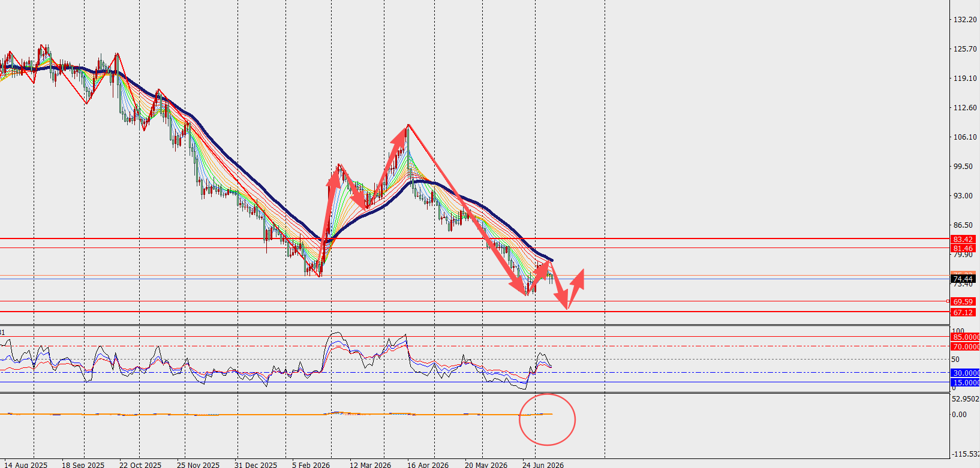
Task: Click the 132.20 value on price scale
Action: (x=965, y=20)
